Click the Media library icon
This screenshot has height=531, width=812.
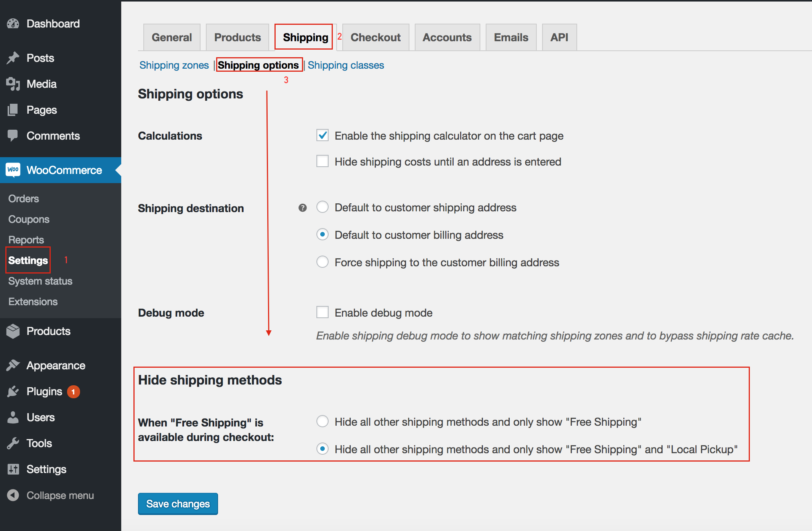[13, 84]
